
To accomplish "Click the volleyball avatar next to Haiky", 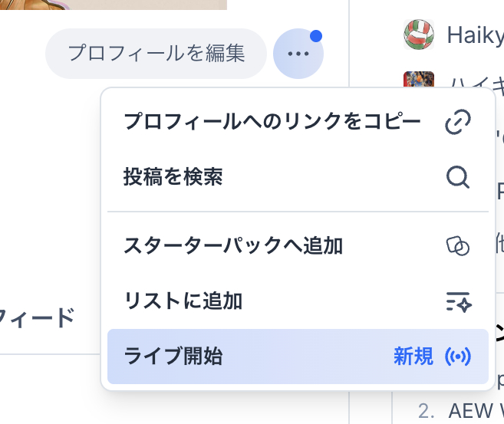I will coord(418,35).
